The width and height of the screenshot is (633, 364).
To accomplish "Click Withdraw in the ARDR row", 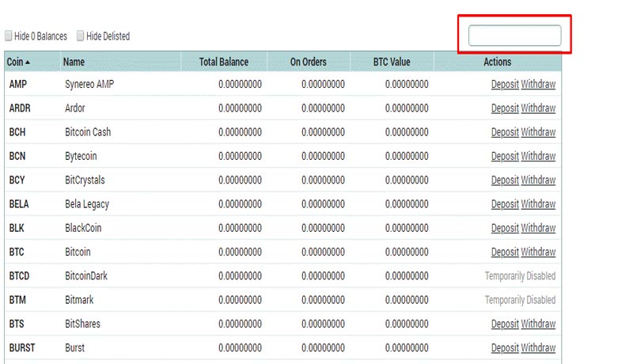I will click(538, 108).
